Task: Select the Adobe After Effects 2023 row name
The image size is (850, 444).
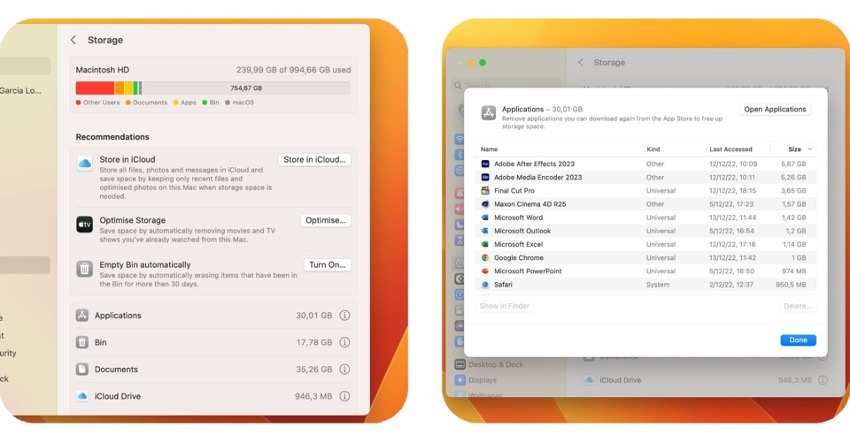Action: tap(534, 164)
